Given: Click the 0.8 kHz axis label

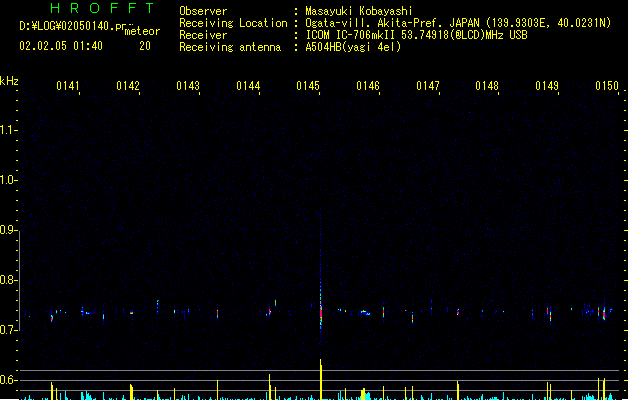Looking at the screenshot, I should (7, 280).
